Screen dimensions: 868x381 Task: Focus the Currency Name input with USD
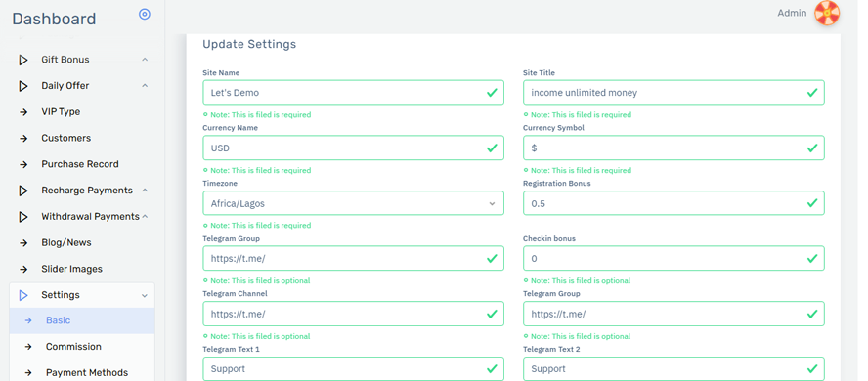353,148
